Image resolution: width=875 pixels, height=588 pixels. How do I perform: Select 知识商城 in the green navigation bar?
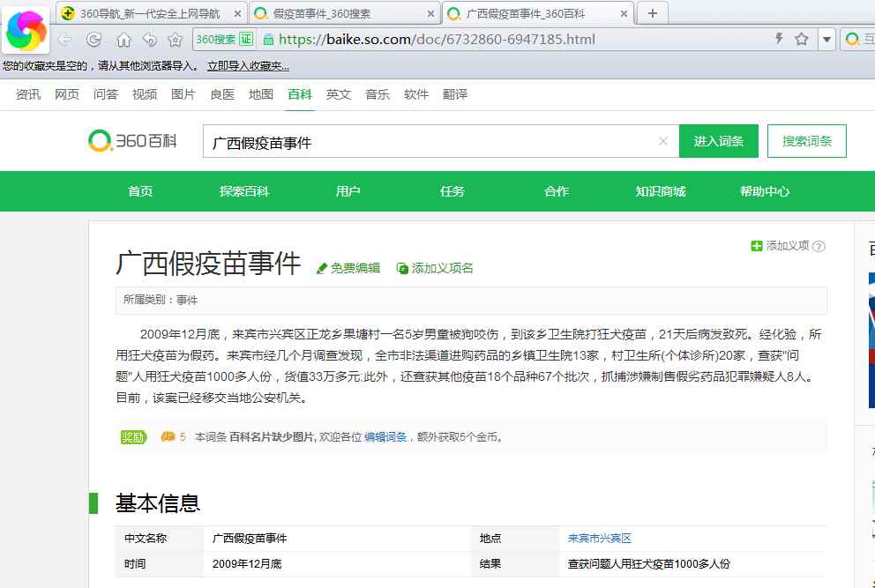coord(660,191)
